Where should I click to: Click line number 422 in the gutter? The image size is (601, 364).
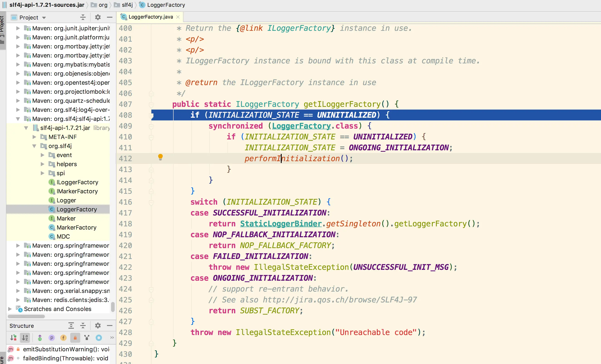point(125,267)
